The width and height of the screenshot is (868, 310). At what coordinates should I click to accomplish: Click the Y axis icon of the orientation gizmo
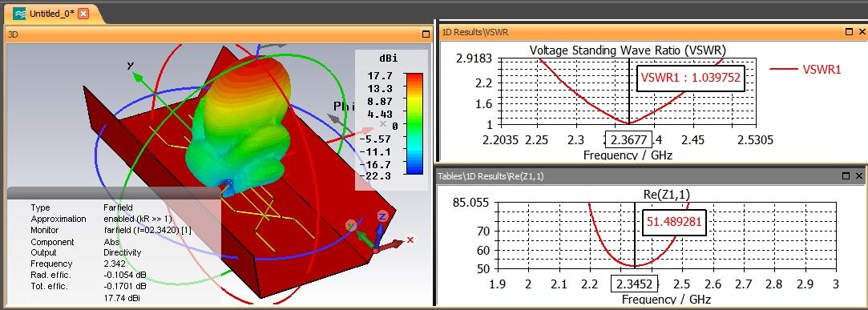pos(350,225)
